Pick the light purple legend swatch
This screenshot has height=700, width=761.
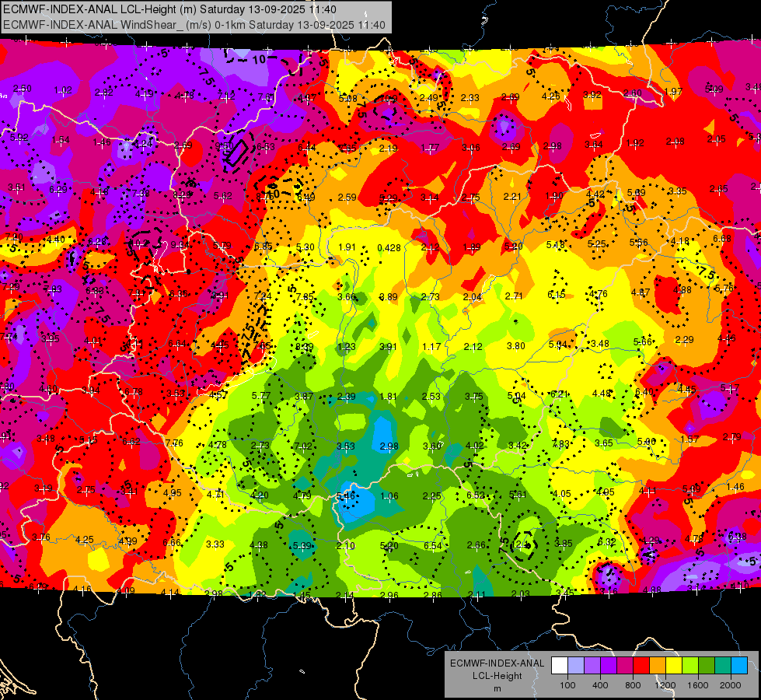click(x=592, y=666)
